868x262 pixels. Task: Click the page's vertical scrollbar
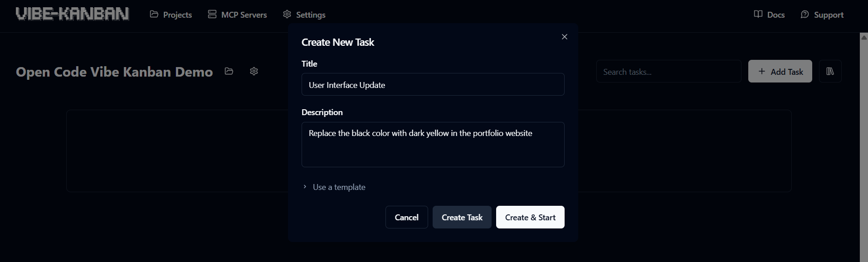(x=864, y=147)
